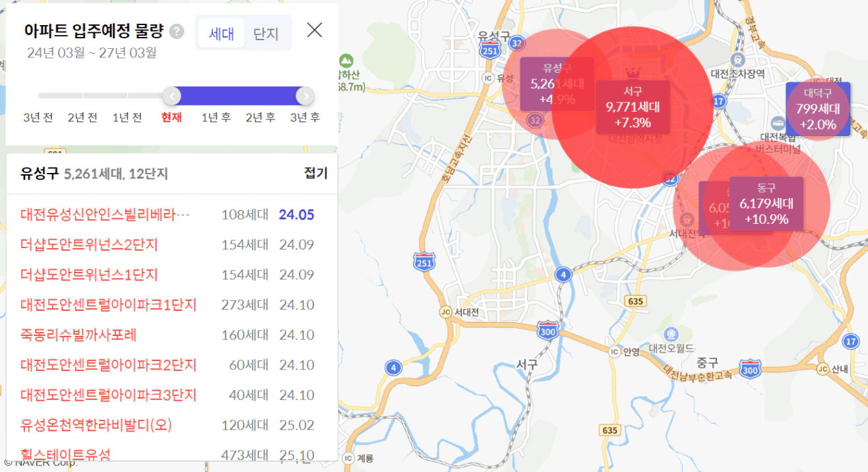Select the 3년 전 timeline label
This screenshot has height=472, width=868.
point(38,118)
